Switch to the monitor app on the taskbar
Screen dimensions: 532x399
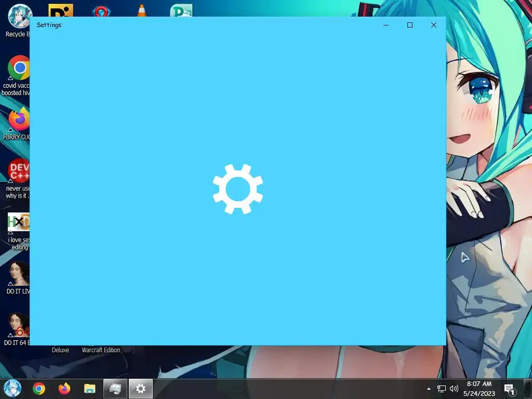tap(115, 389)
